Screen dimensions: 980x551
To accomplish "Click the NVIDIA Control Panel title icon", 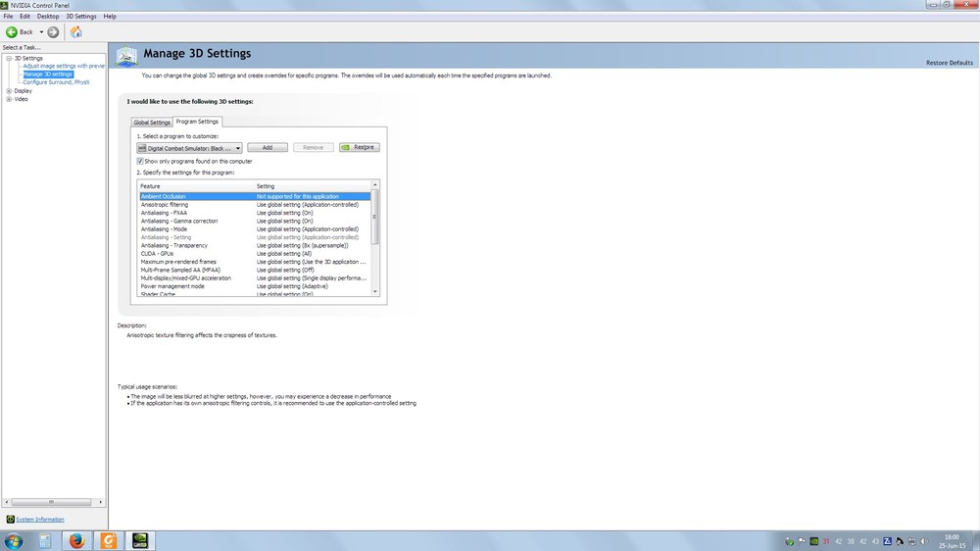I will [4, 5].
